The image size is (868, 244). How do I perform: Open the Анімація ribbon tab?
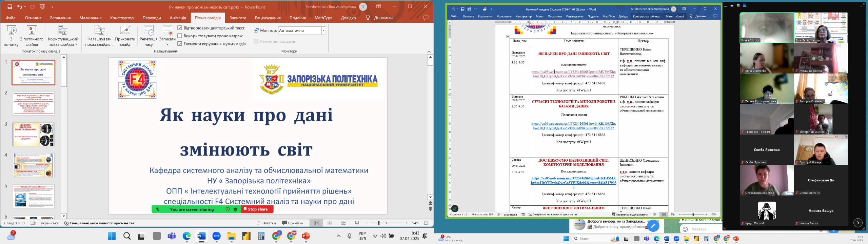(178, 18)
